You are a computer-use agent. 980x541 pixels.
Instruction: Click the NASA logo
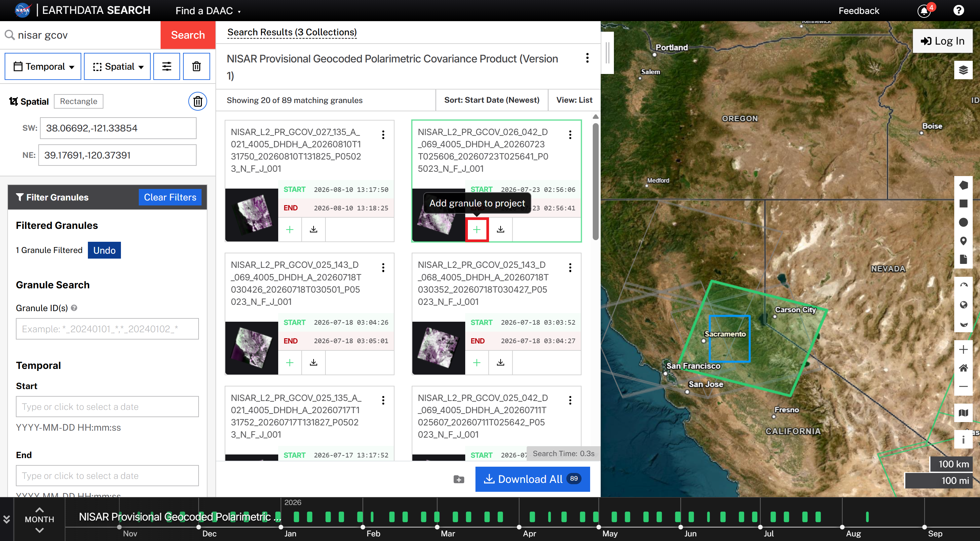click(x=22, y=10)
